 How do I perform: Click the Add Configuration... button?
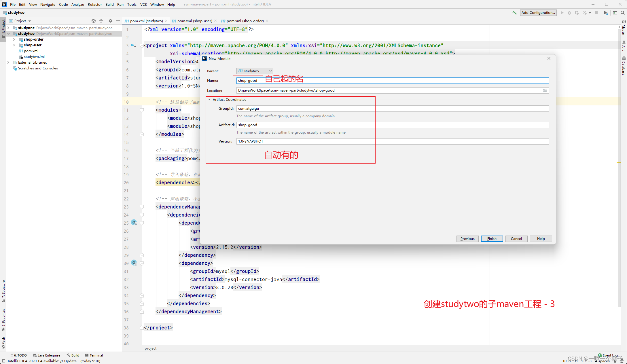[x=538, y=13]
